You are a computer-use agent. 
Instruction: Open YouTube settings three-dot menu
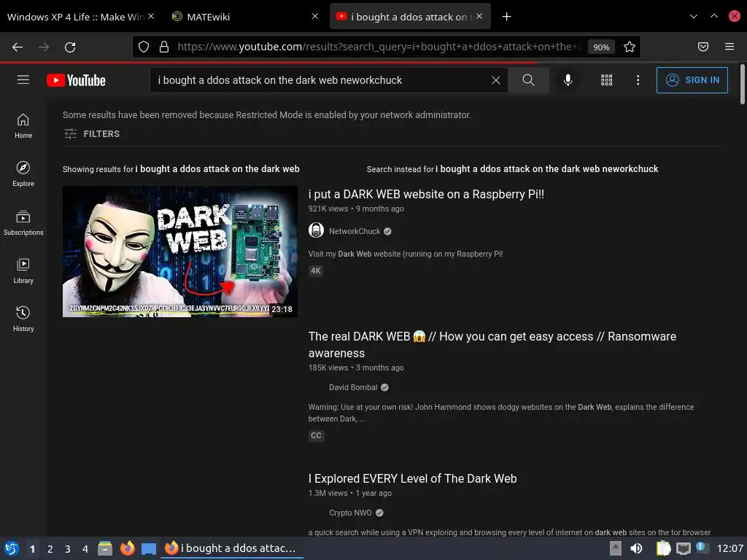pos(638,80)
